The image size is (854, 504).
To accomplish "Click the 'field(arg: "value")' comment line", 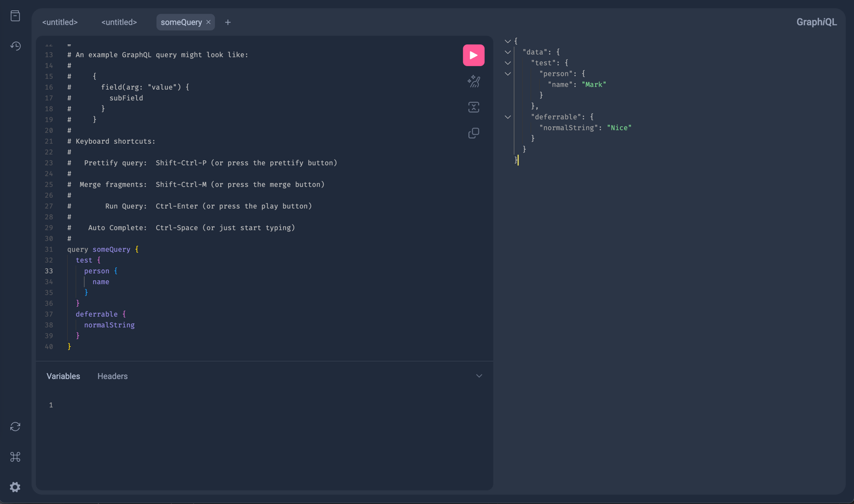I will [x=128, y=87].
